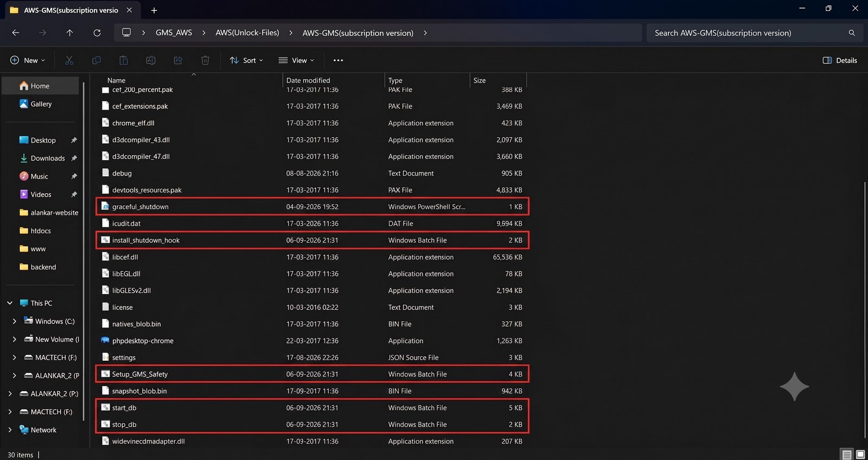Select the graceful_shutdown PowerShell script icon

pos(105,207)
